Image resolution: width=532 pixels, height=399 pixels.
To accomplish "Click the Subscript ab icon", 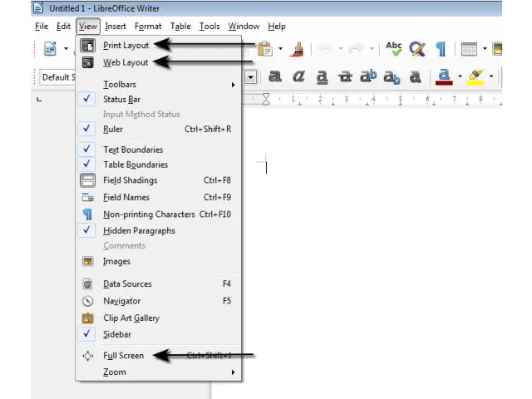I will point(392,77).
